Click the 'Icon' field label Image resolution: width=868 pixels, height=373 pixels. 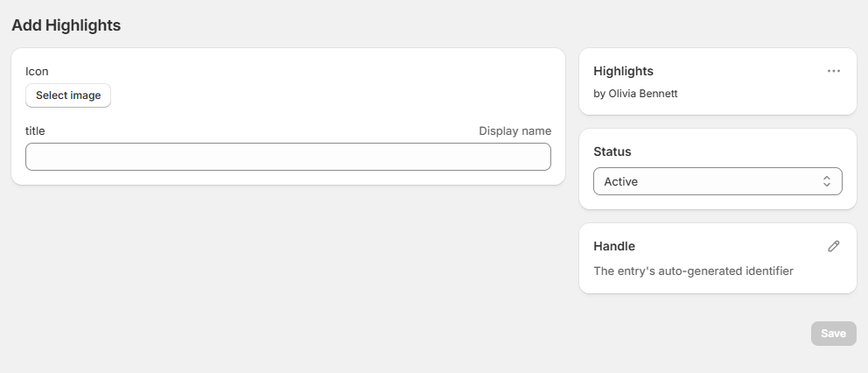click(37, 71)
